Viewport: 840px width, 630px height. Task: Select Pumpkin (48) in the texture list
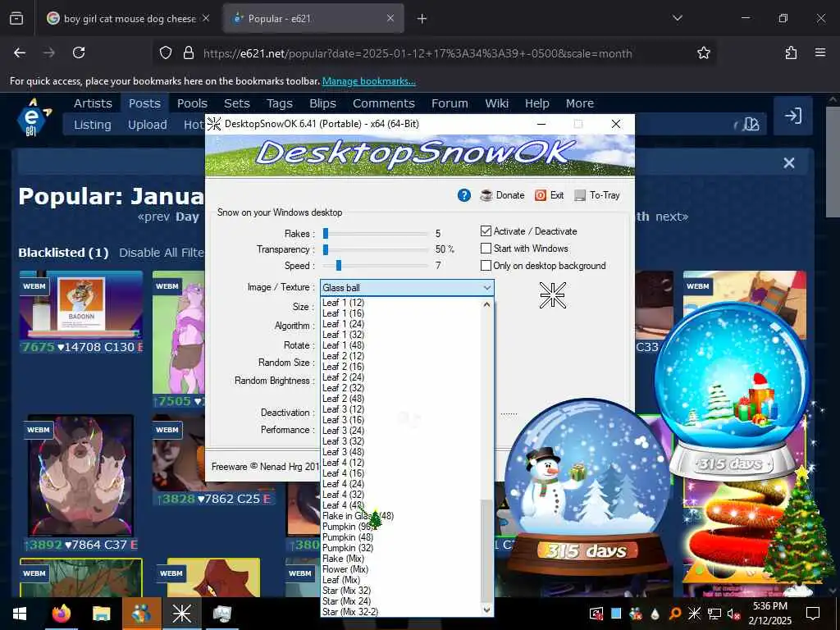pyautogui.click(x=348, y=537)
